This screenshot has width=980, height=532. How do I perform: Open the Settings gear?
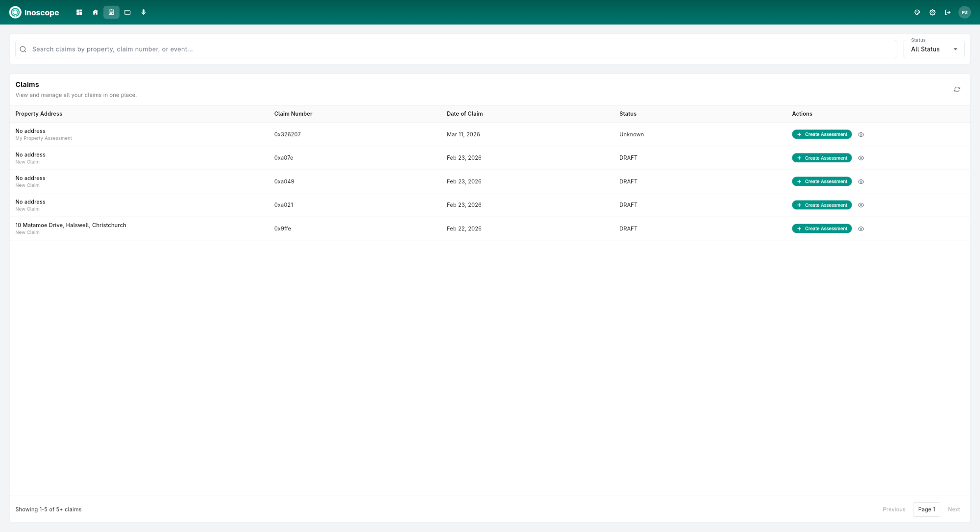click(x=932, y=12)
